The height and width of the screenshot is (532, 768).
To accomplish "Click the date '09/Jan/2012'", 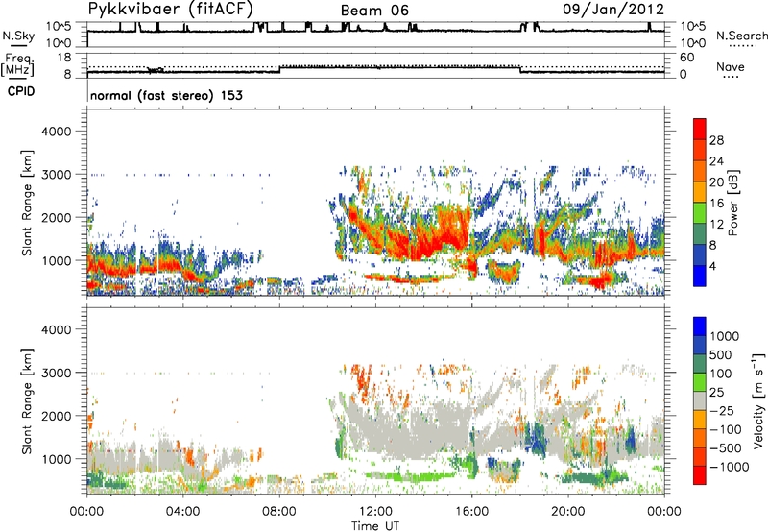I will [x=613, y=10].
